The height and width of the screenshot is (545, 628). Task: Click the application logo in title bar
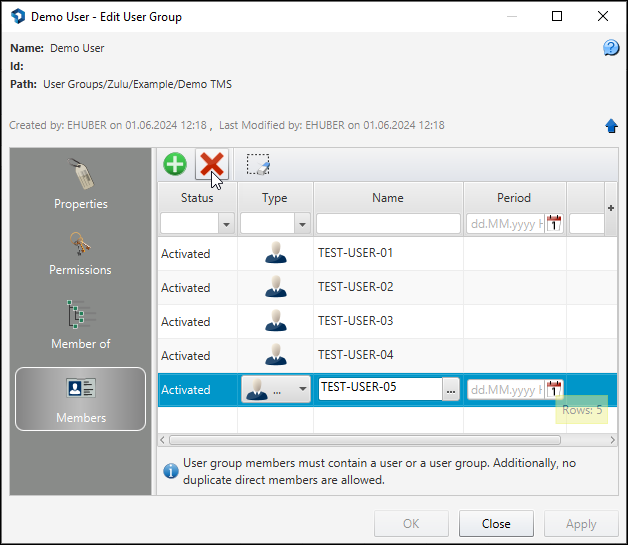click(18, 16)
